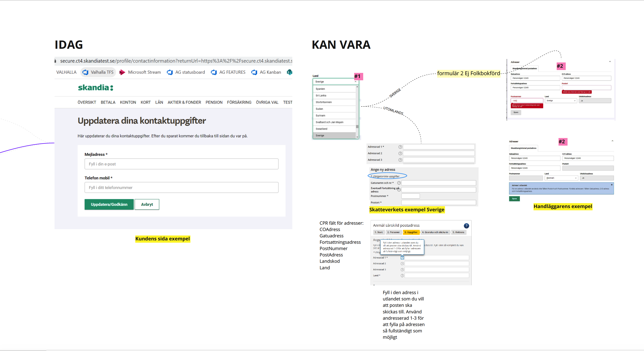Open the AG Kanban bookmark
This screenshot has width=644, height=351.
(266, 72)
